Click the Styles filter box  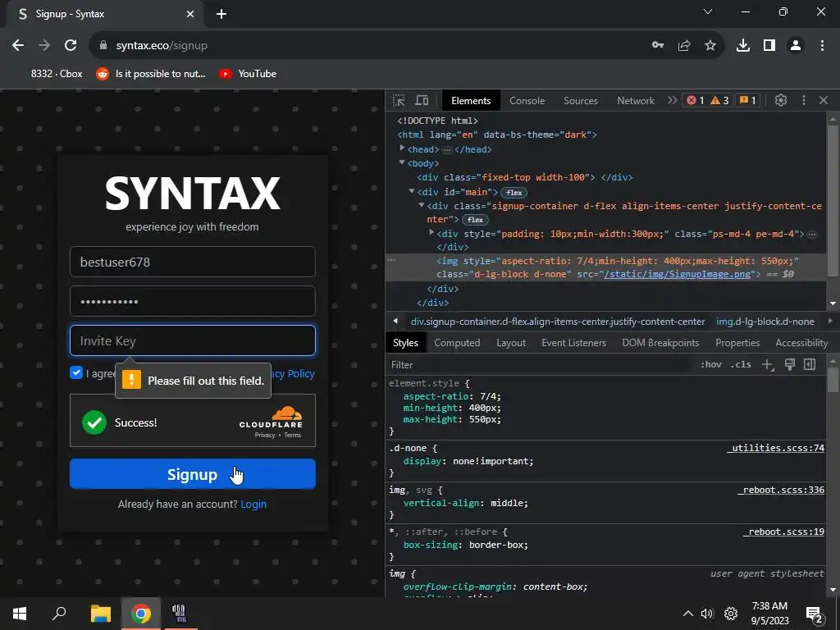coord(541,365)
